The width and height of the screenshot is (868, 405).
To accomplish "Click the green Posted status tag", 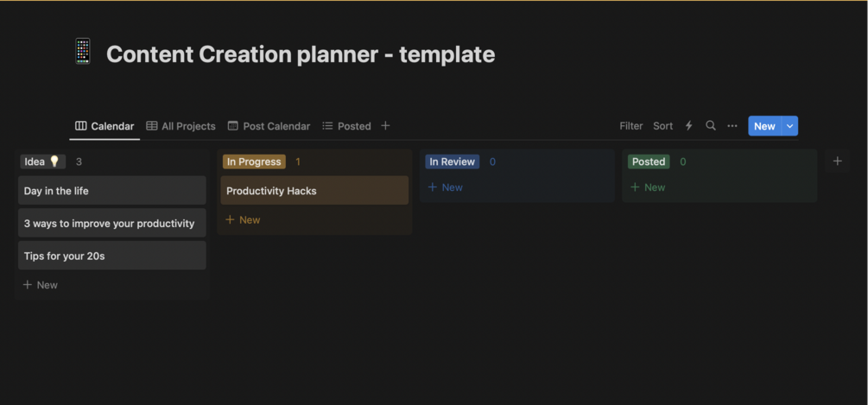I will (x=649, y=161).
